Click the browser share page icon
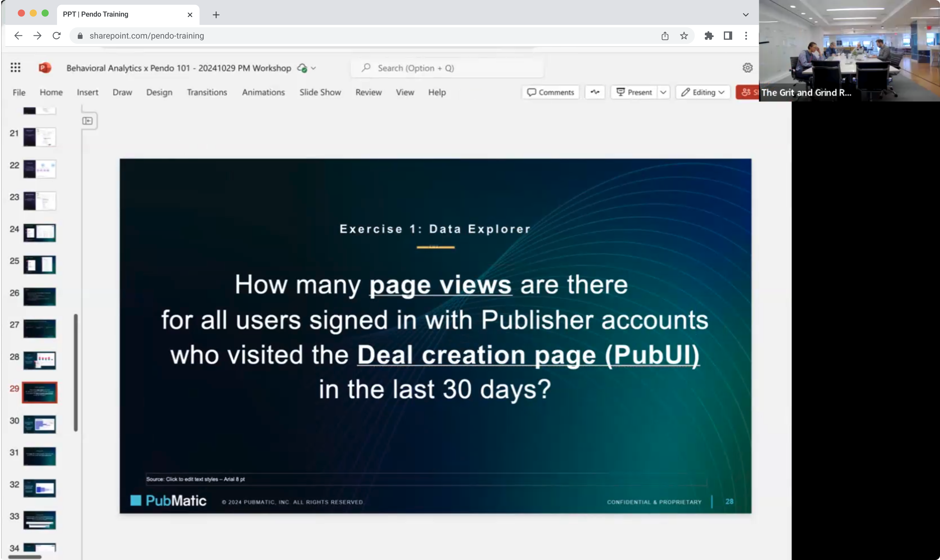The image size is (940, 560). pos(665,36)
